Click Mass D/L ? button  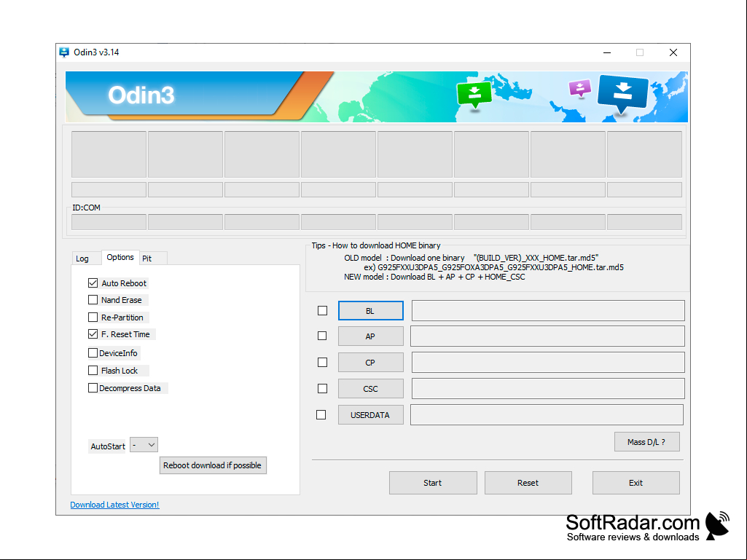click(x=647, y=442)
